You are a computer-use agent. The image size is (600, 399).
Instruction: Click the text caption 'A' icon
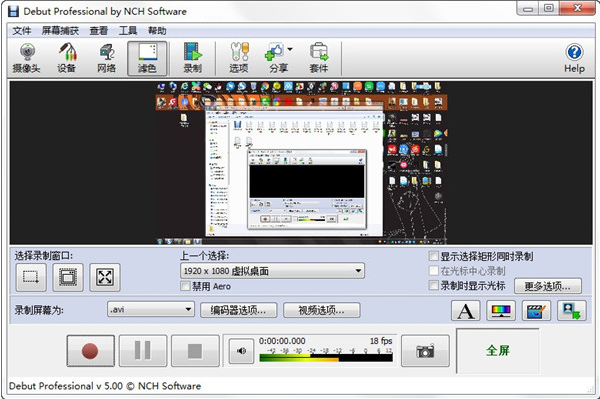pos(466,310)
